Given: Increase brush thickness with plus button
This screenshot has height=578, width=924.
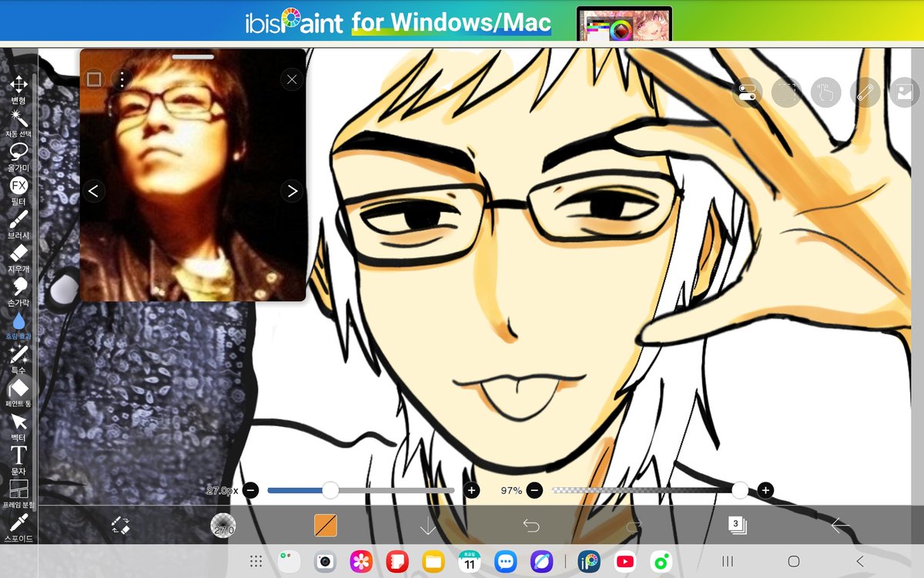Looking at the screenshot, I should 471,490.
